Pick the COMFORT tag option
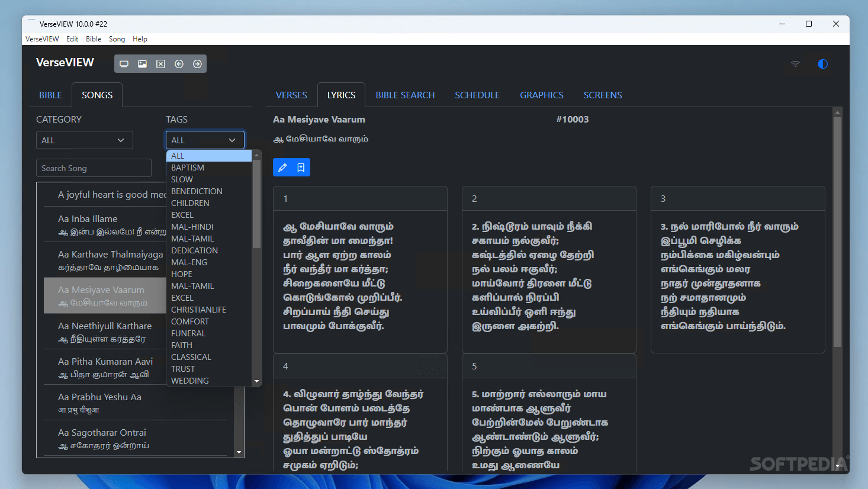 click(209, 321)
